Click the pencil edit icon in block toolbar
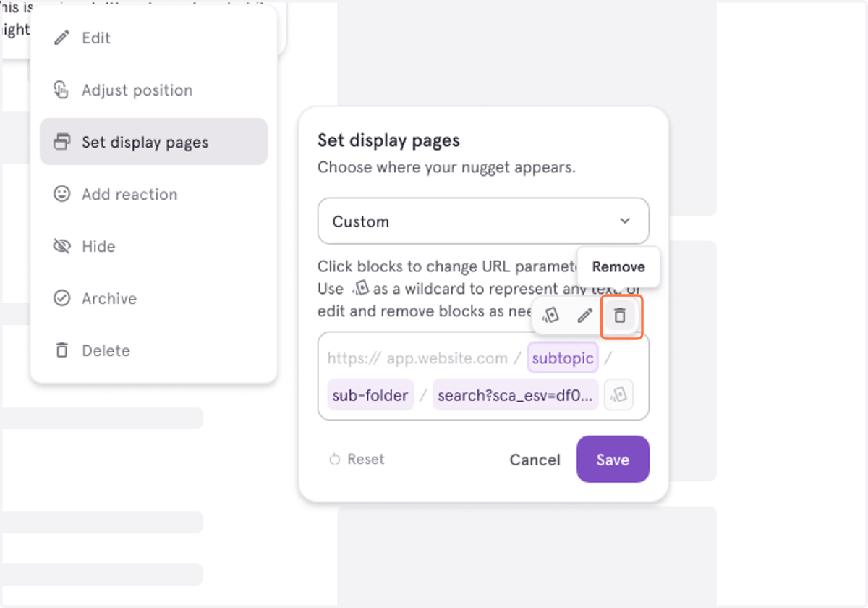Image resolution: width=868 pixels, height=608 pixels. point(584,316)
